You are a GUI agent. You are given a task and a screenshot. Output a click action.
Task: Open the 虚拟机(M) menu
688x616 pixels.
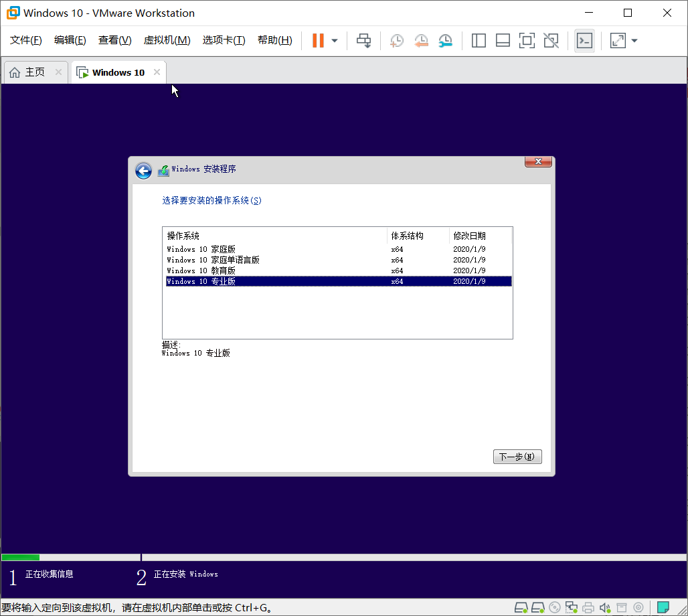[x=167, y=40]
